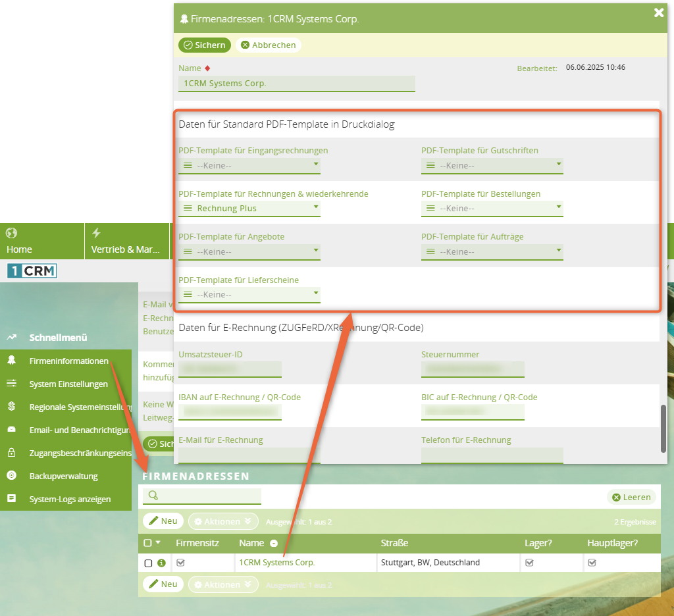Open selection dropdown arrow beside header checkbox

point(158,542)
